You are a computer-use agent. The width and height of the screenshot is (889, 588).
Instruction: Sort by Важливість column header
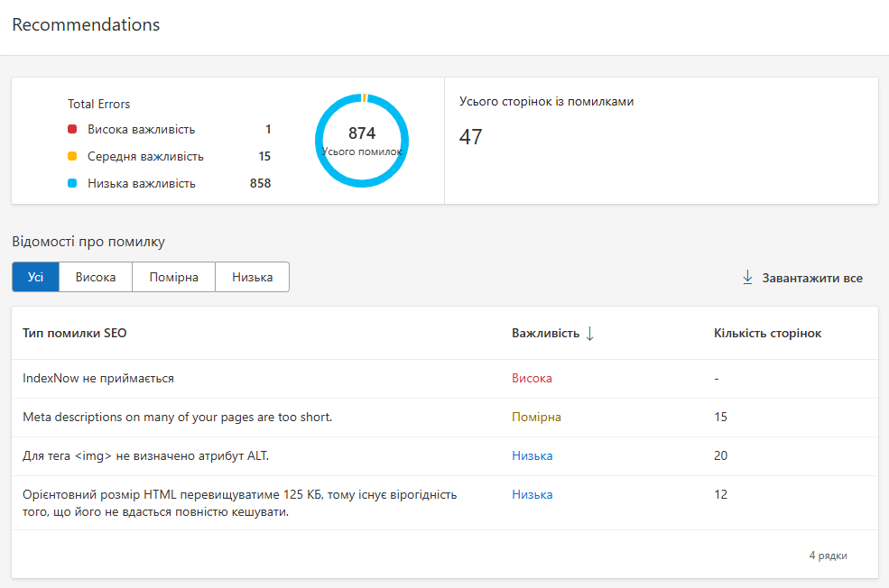(545, 334)
